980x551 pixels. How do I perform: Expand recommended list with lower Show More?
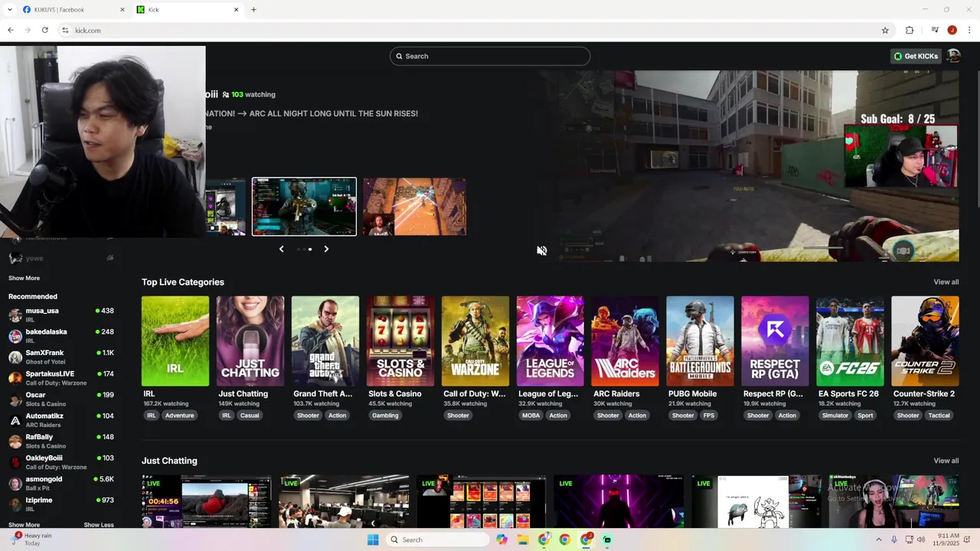[24, 525]
